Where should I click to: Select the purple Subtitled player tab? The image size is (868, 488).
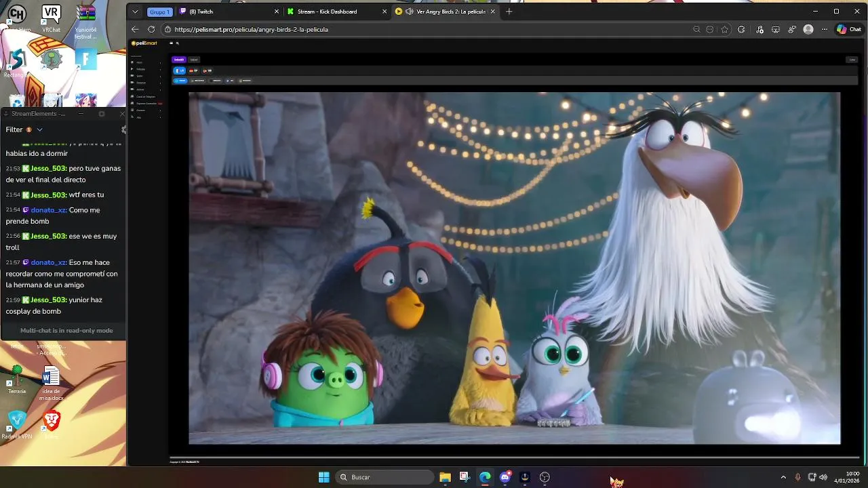179,60
